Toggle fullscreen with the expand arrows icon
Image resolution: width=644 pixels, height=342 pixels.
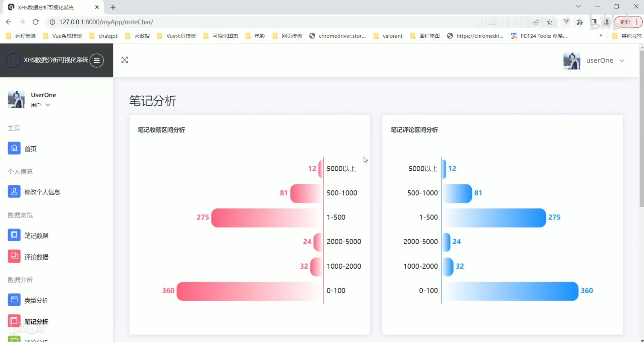coord(125,60)
